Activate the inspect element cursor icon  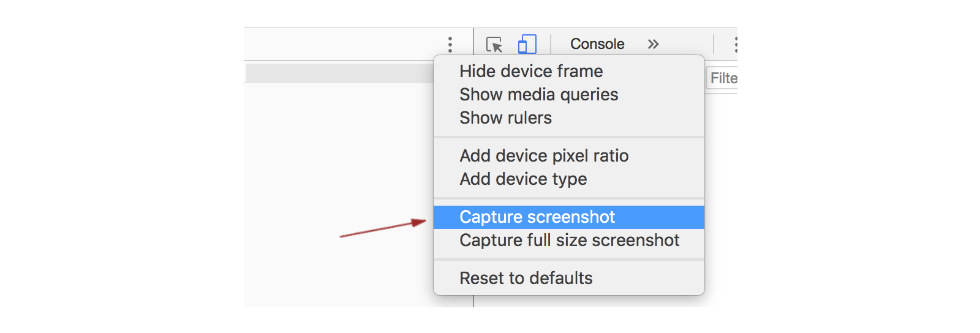(x=494, y=45)
